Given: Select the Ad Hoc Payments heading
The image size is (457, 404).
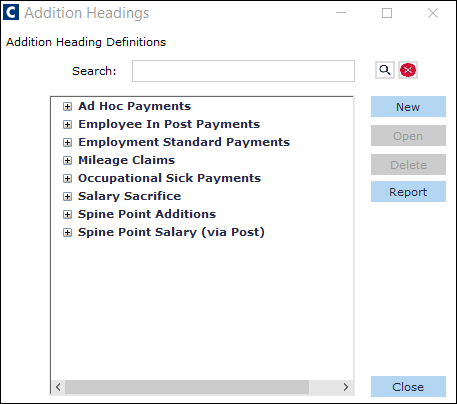Looking at the screenshot, I should coord(134,106).
